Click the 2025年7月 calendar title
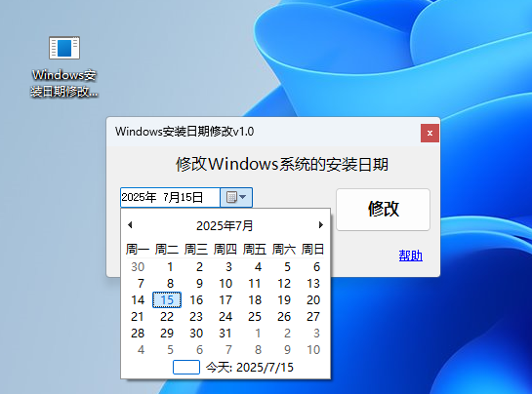Screen dimensions: 532x394 [x=225, y=225]
